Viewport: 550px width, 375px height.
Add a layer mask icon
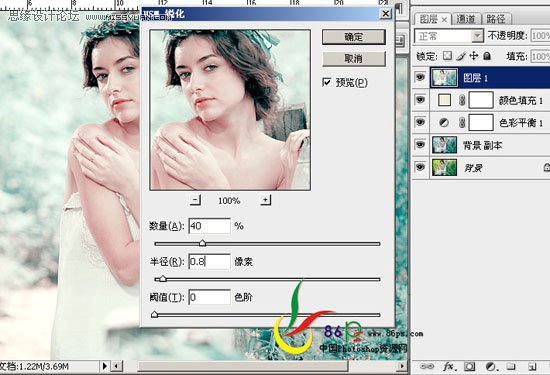click(x=469, y=367)
